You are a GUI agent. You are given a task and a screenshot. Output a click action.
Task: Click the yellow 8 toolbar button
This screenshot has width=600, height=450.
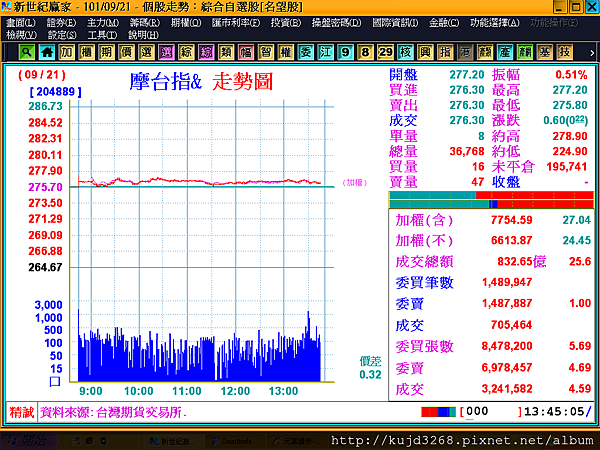pos(365,52)
